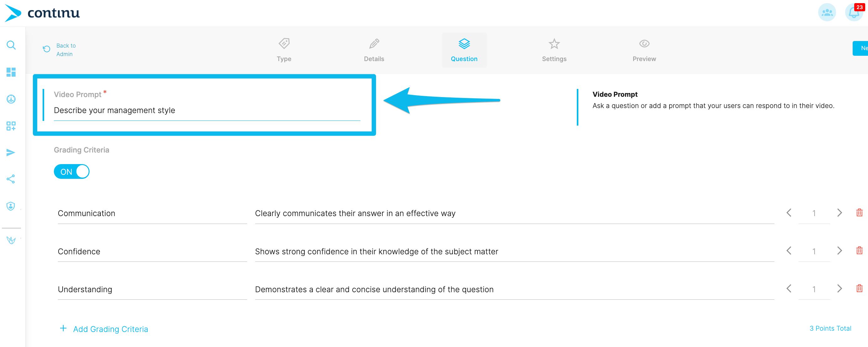Viewport: 868px width, 347px height.
Task: Turn off the Grading Criteria toggle
Action: [x=71, y=172]
